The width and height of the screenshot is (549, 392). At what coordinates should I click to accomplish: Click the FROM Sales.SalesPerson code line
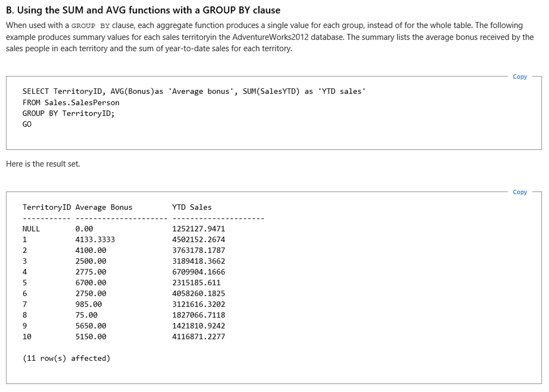click(x=71, y=102)
